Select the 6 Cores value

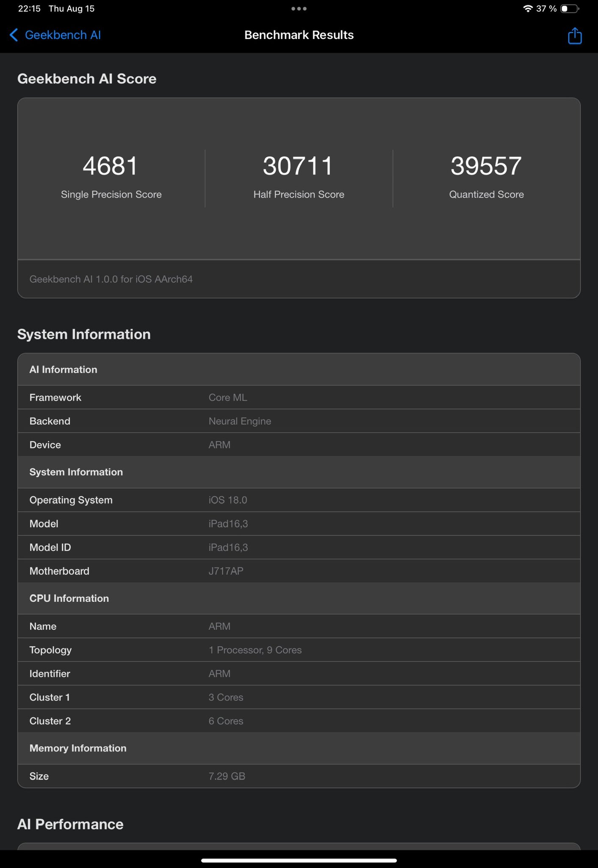point(226,721)
